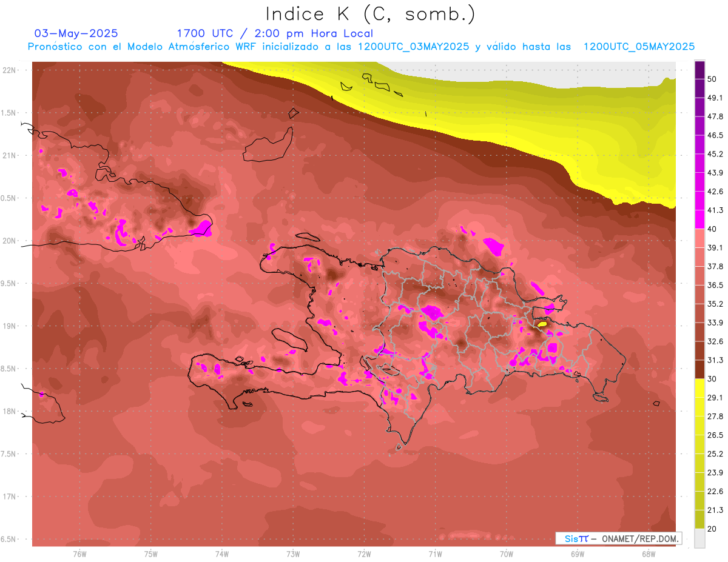
Task: Click the legend value "43.9"
Action: pyautogui.click(x=715, y=173)
